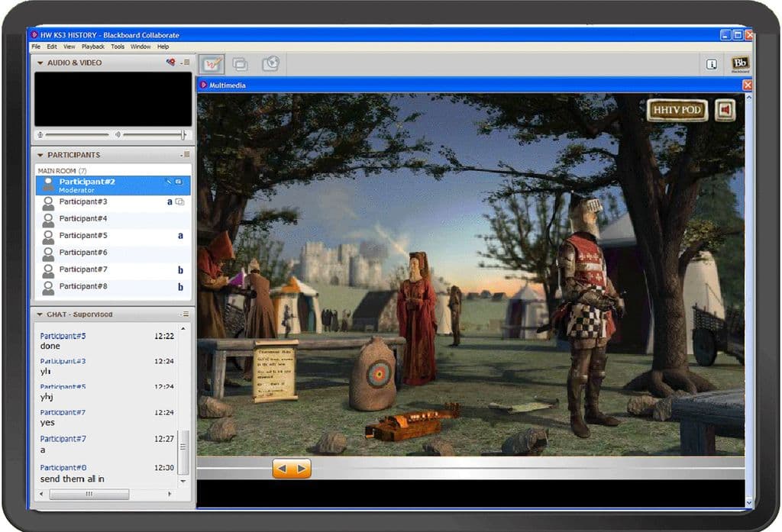
Task: Click the archery target sack
Action: 373,374
